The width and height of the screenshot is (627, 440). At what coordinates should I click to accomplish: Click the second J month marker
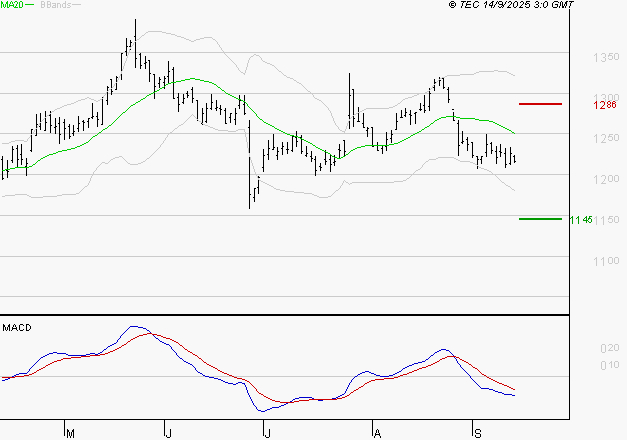267,434
